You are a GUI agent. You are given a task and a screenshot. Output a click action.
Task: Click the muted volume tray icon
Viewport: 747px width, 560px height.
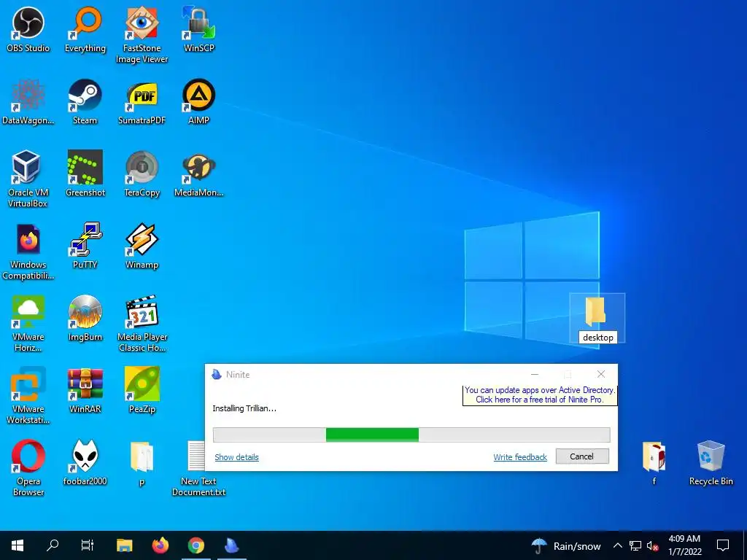point(652,545)
